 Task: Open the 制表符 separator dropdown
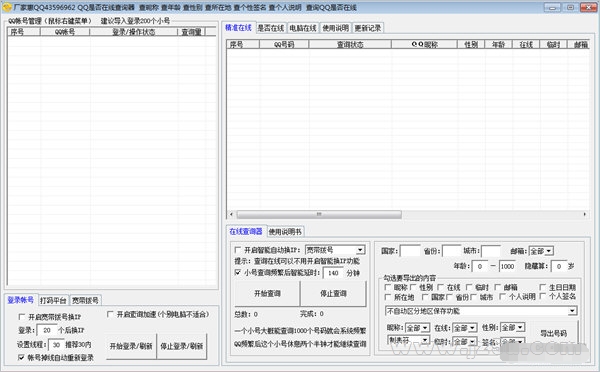point(408,340)
